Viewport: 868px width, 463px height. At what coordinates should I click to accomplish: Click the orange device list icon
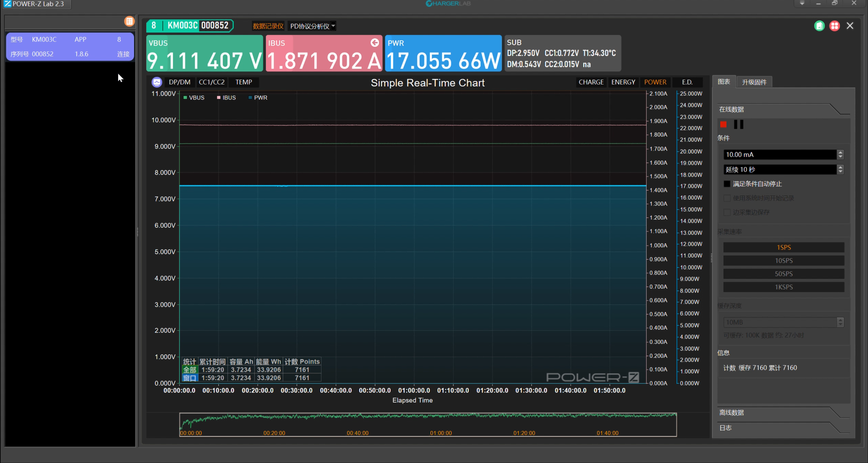tap(129, 21)
